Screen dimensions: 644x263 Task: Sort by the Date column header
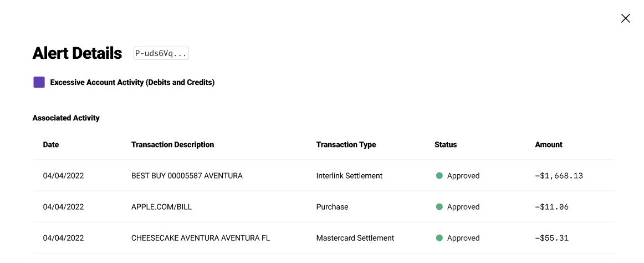click(x=51, y=145)
